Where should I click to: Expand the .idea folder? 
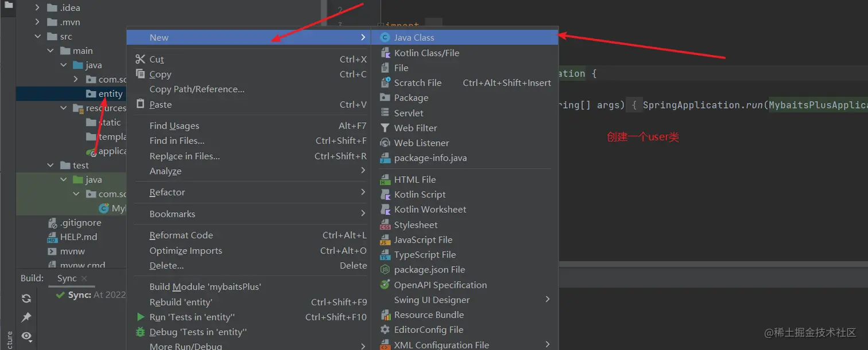click(x=38, y=8)
